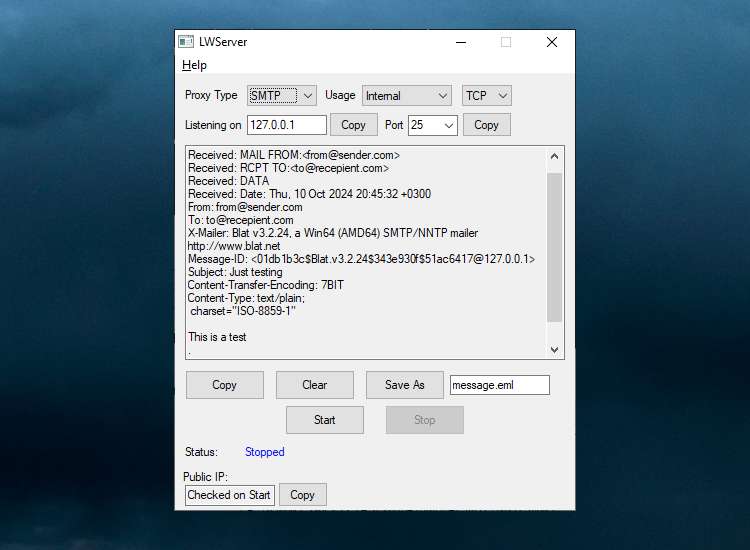The width and height of the screenshot is (750, 550).
Task: Clear the log output
Action: [315, 385]
